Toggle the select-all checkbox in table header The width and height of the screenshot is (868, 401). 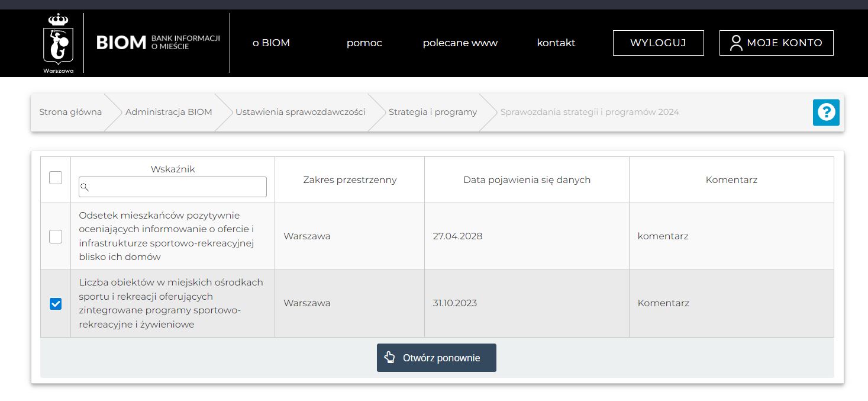pyautogui.click(x=56, y=178)
